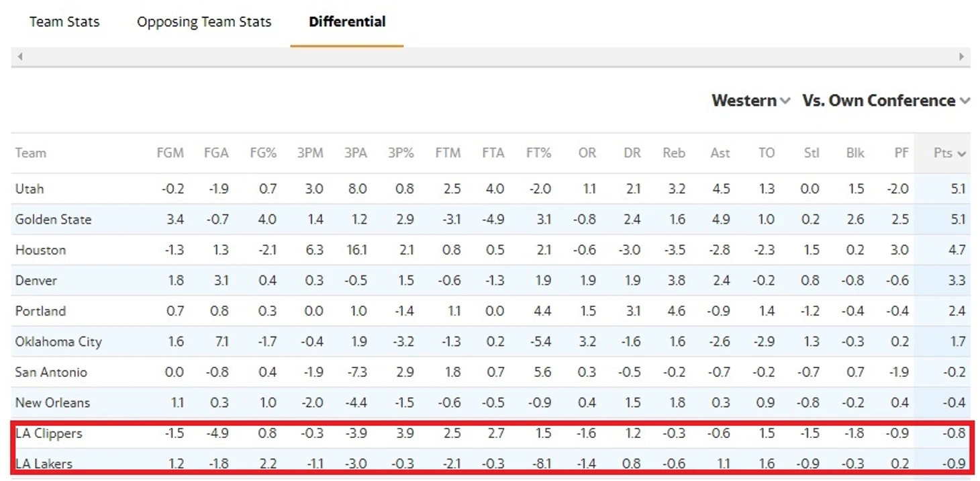980x481 pixels.
Task: Sort by the FT% column header
Action: pos(538,153)
